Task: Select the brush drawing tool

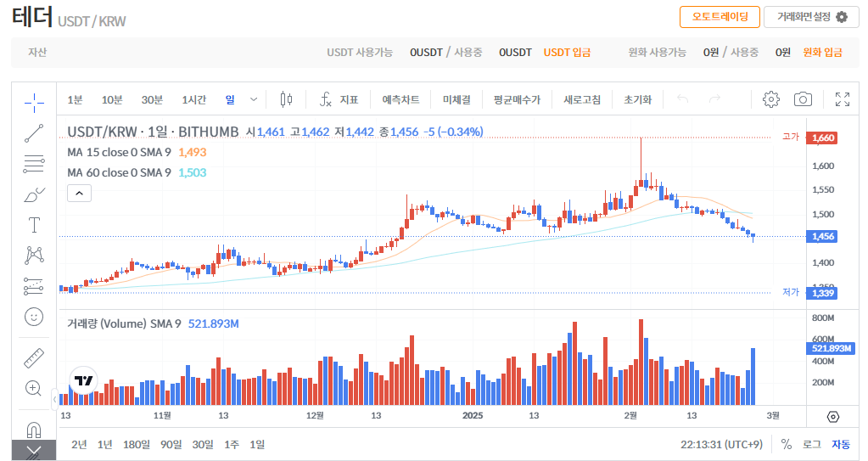Action: click(34, 195)
